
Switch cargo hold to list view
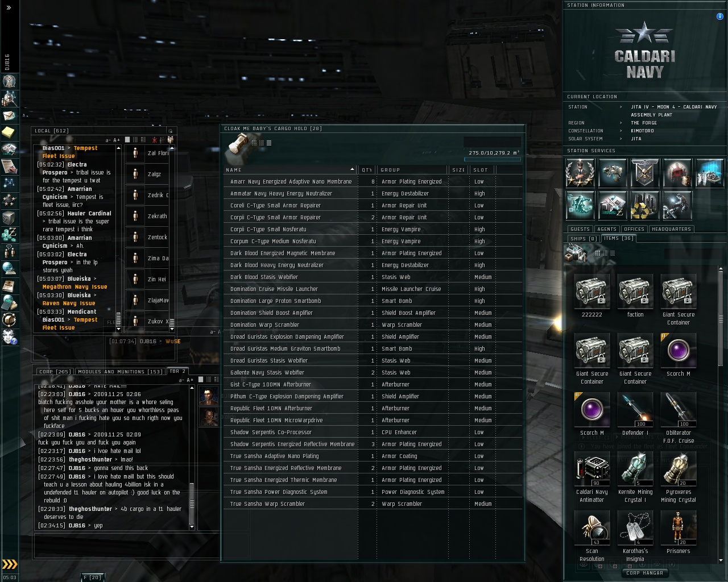[x=268, y=143]
